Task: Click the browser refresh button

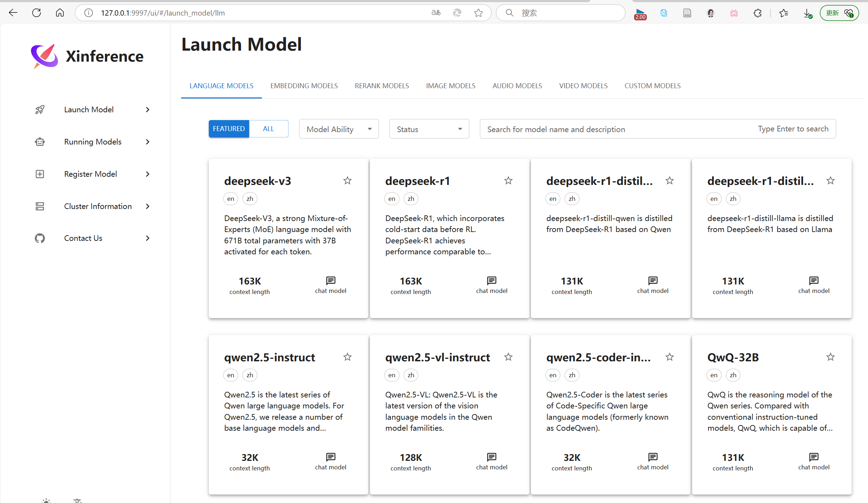Action: click(37, 13)
